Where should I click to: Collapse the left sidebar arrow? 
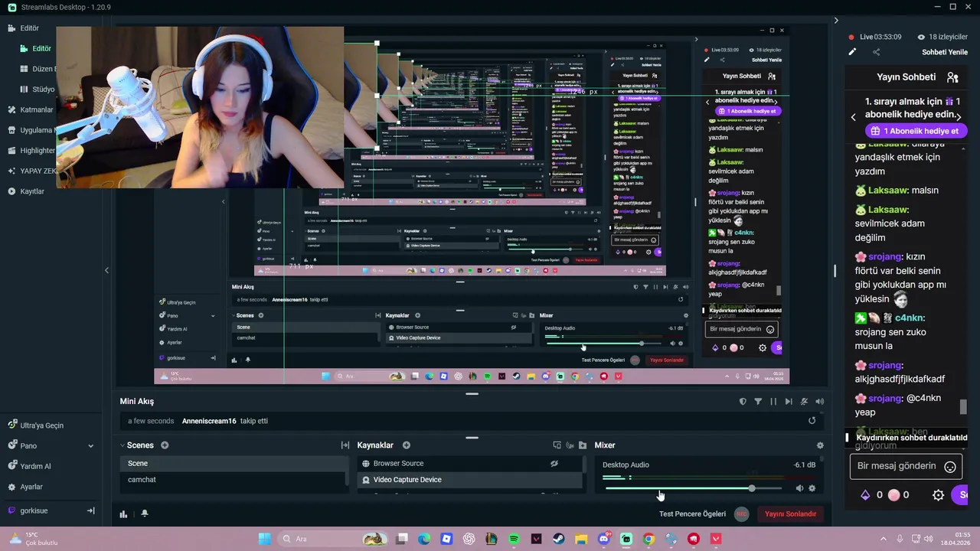106,270
